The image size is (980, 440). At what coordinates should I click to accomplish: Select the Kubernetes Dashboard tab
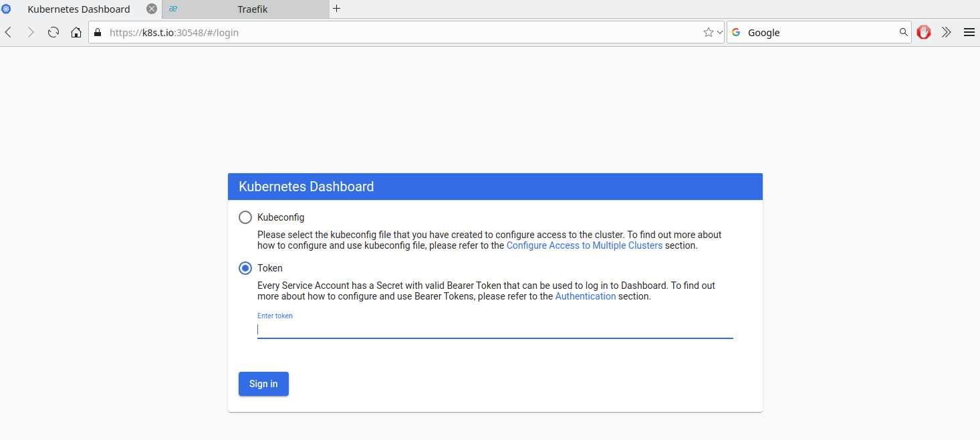click(78, 9)
